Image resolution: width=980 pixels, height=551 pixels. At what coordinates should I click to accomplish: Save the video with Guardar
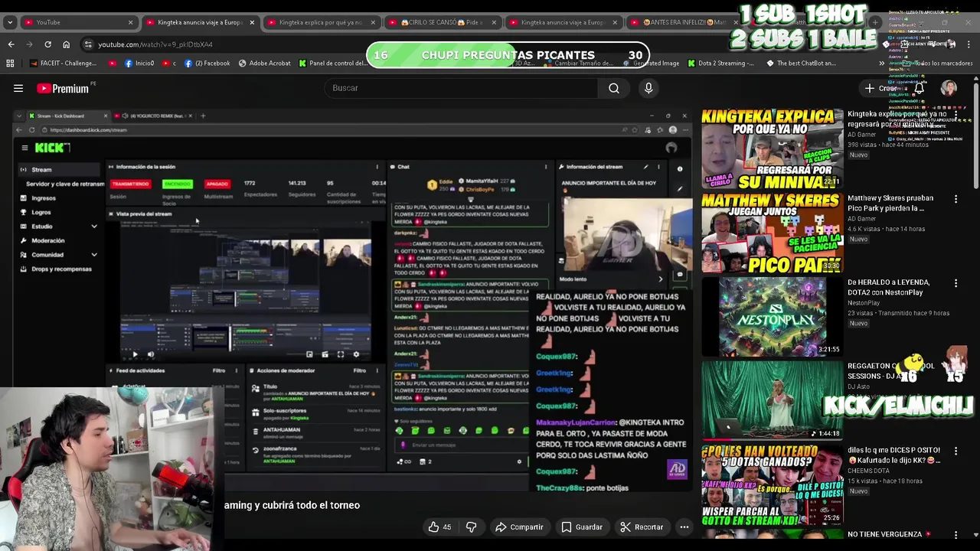pyautogui.click(x=581, y=527)
